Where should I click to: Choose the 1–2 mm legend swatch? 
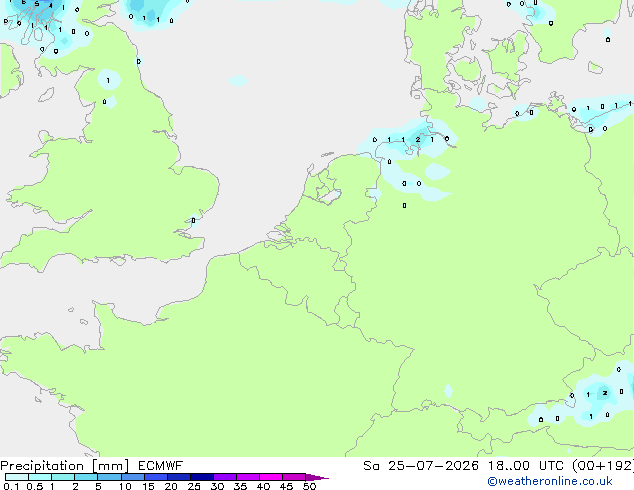coord(63,477)
